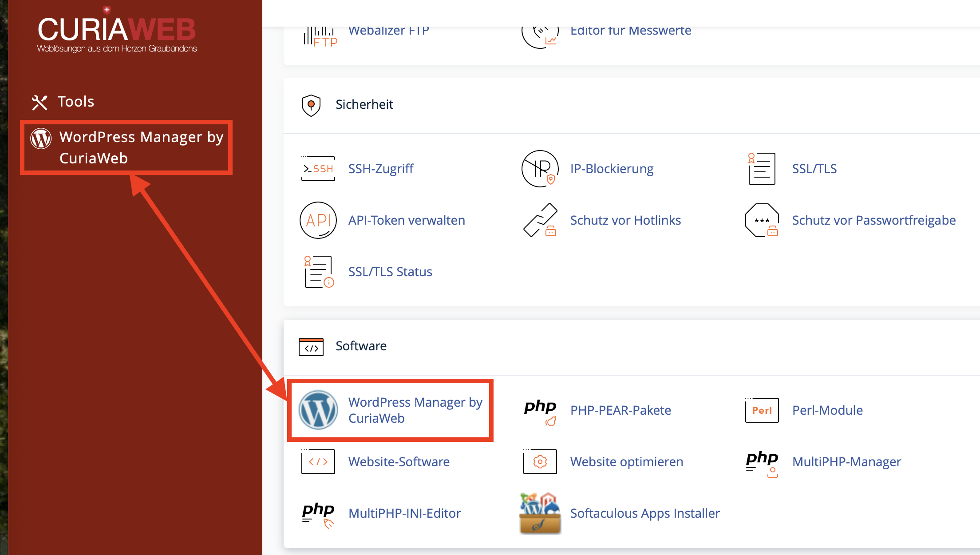Screen dimensions: 980x555
Task: Open WordPress Manager by CuriaWeb link in Software
Action: pyautogui.click(x=415, y=410)
